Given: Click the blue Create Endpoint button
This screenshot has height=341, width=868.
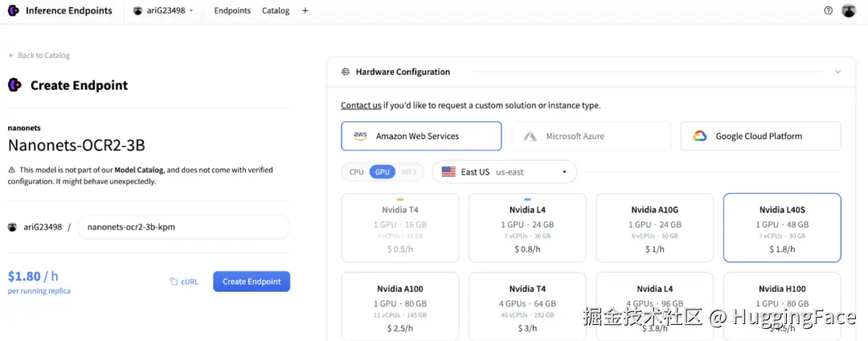Looking at the screenshot, I should [x=252, y=281].
